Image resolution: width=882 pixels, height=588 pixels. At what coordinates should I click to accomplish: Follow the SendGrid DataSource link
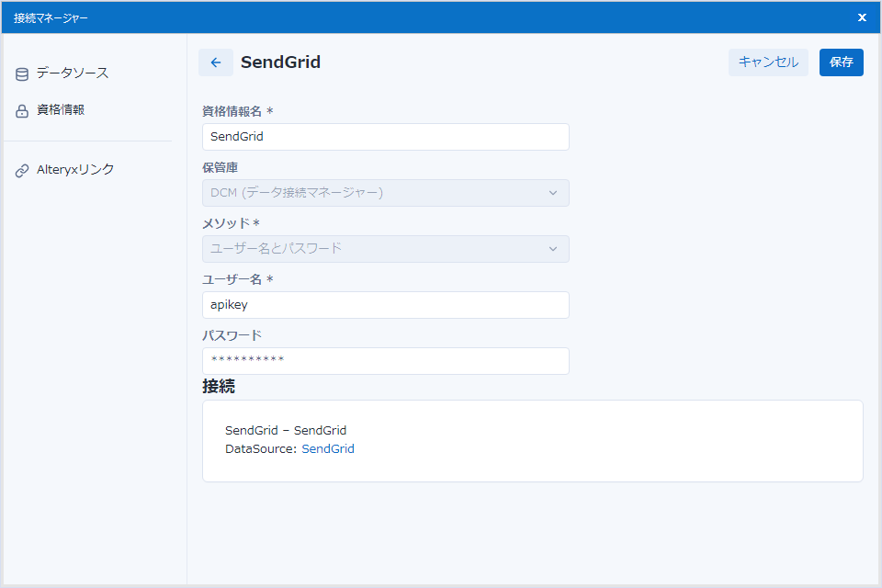(x=328, y=449)
